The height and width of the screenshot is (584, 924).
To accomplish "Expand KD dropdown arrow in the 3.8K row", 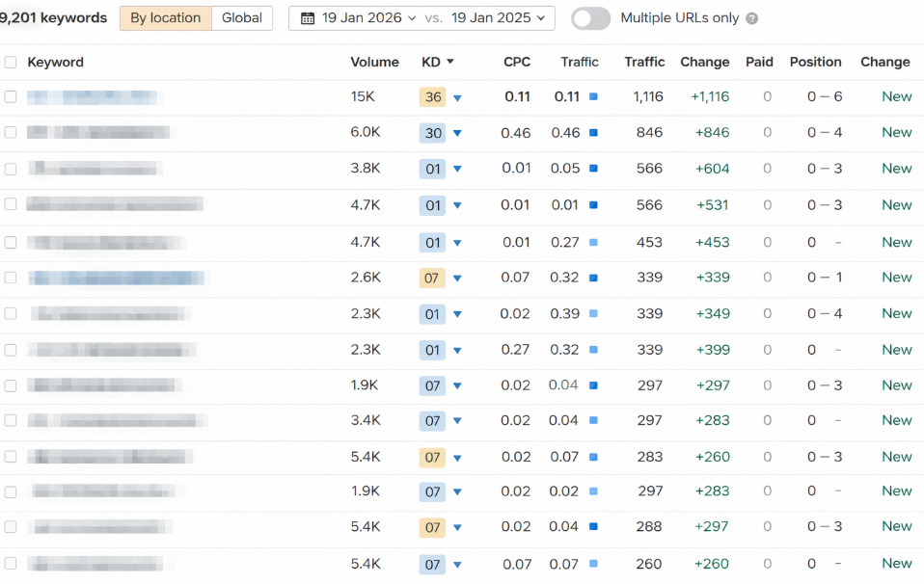I will click(x=457, y=170).
